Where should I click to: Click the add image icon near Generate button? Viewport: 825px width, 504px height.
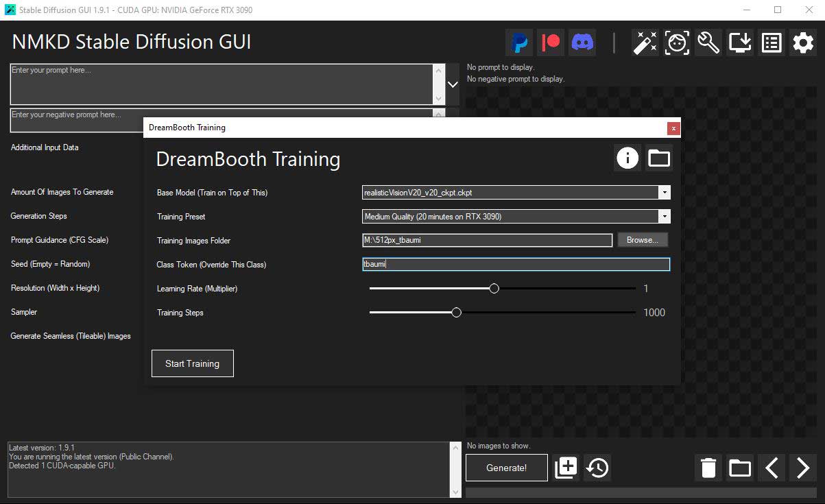[566, 468]
